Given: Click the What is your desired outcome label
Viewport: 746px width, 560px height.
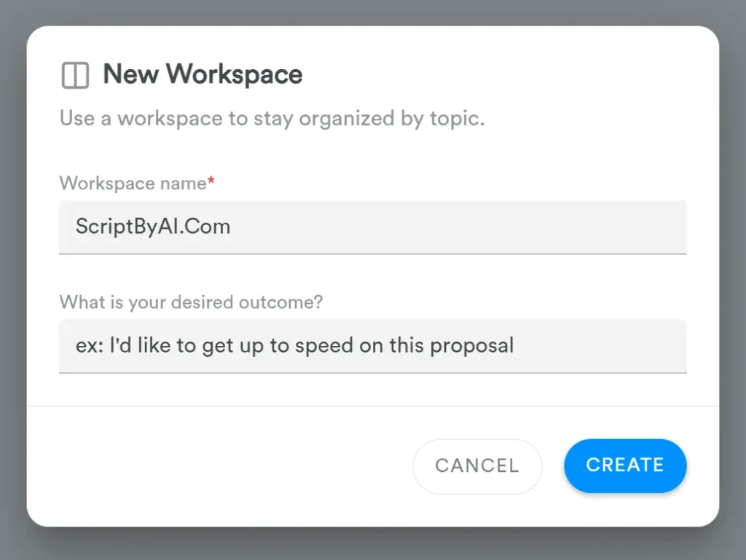Looking at the screenshot, I should (x=192, y=301).
